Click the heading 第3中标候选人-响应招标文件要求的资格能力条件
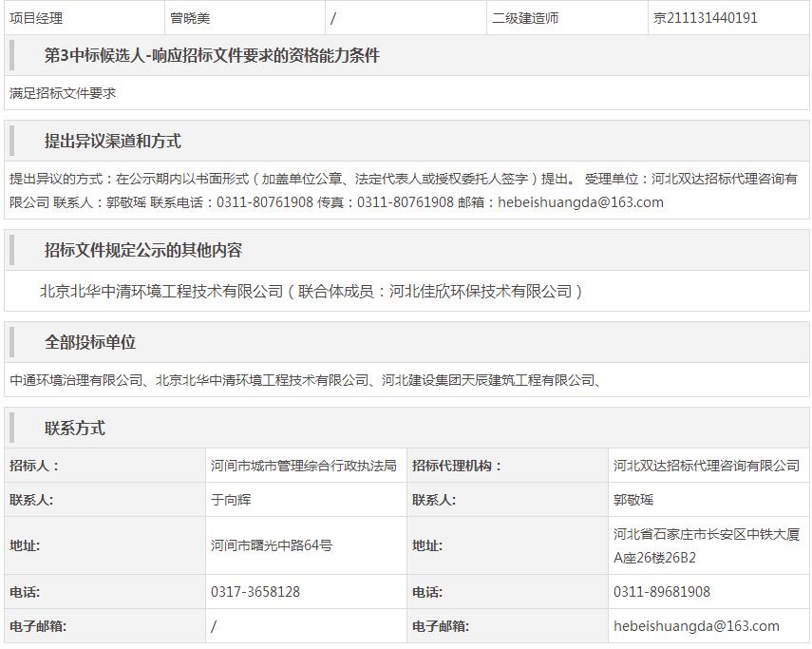812x649 pixels. [212, 55]
